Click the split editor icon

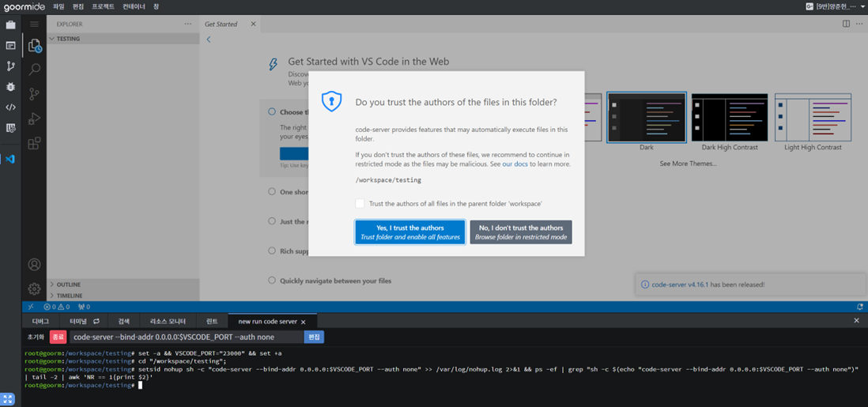pos(846,24)
